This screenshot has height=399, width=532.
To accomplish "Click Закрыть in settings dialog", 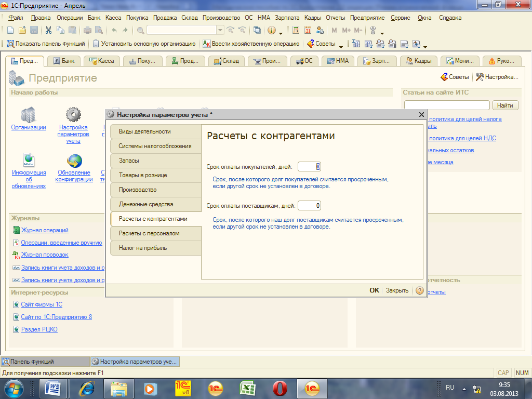I will pyautogui.click(x=397, y=290).
